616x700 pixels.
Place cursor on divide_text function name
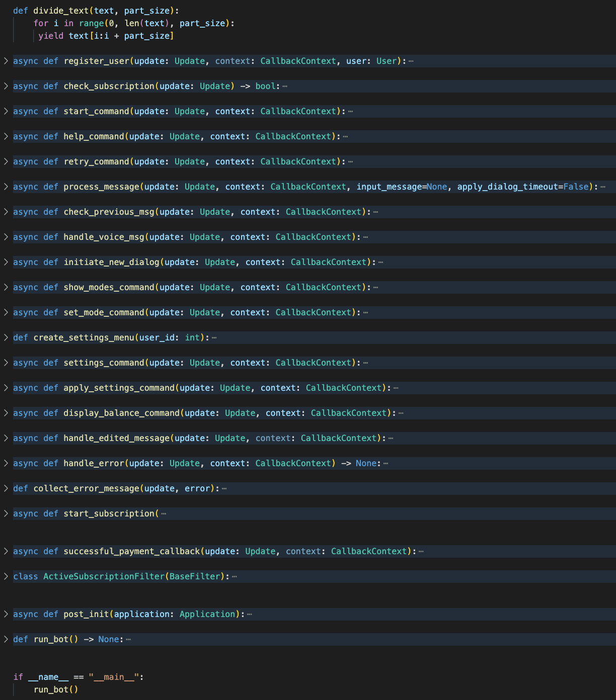[53, 11]
